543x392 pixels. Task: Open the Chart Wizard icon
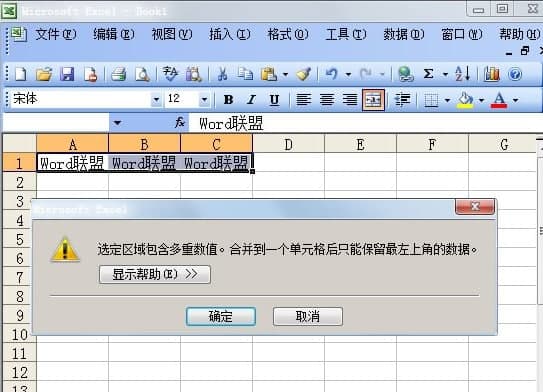492,74
